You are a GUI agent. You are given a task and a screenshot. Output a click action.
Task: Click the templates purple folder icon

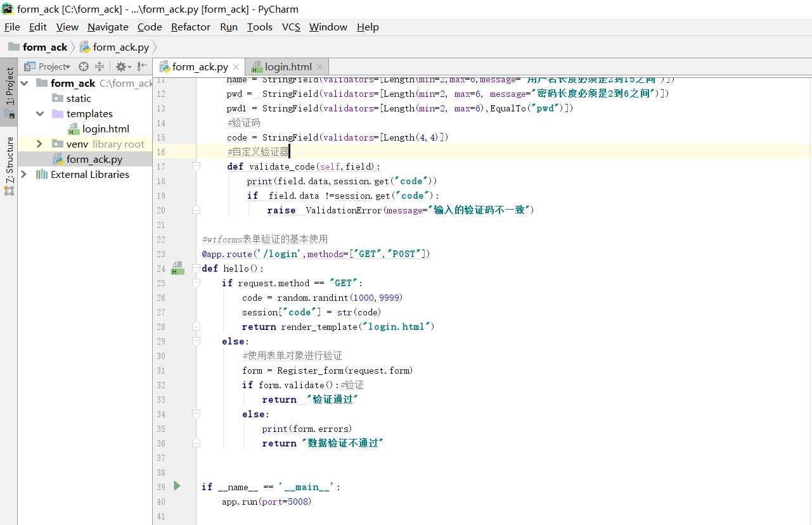point(57,113)
